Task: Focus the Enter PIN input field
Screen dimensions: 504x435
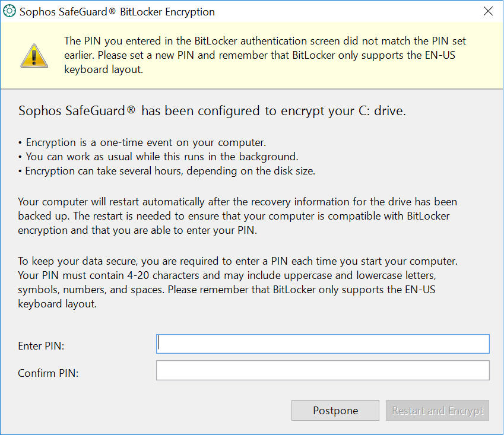Action: tap(323, 344)
